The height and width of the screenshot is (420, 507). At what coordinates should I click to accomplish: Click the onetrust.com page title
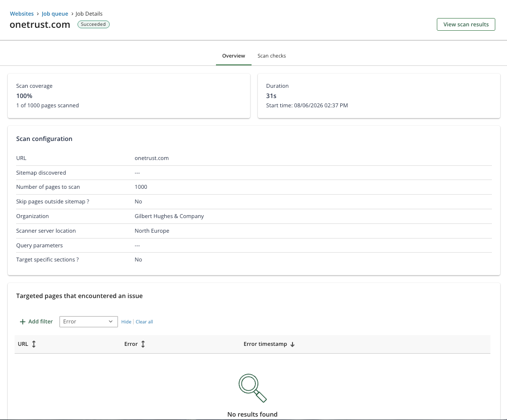(x=40, y=24)
